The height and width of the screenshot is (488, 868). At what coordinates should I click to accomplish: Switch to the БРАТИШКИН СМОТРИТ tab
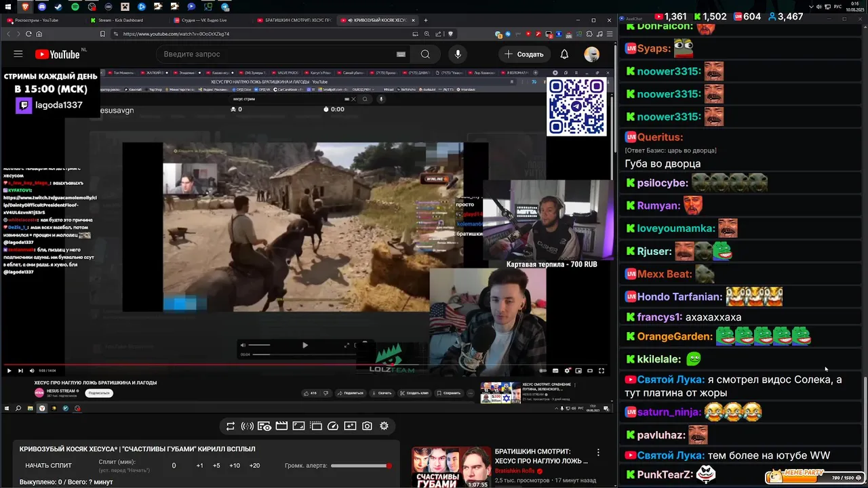295,20
